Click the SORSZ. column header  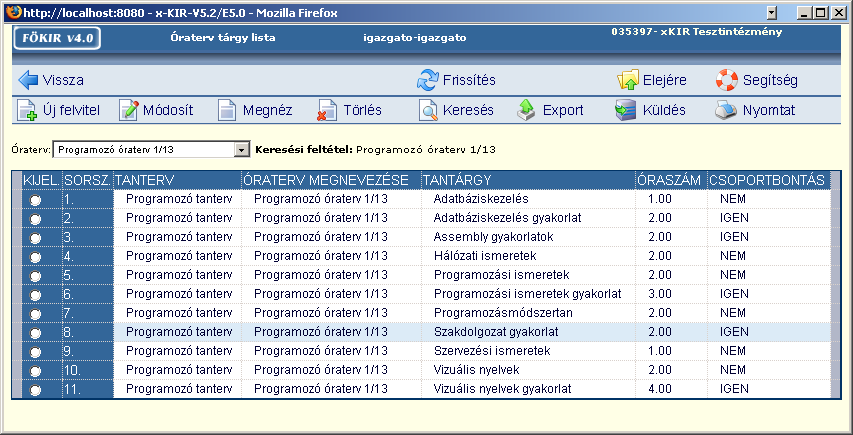[88, 180]
